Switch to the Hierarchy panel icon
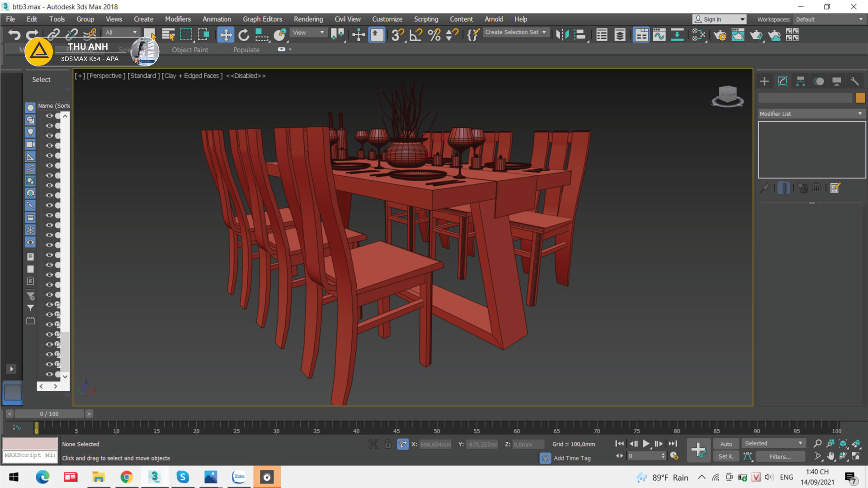The image size is (868, 488). coord(800,81)
